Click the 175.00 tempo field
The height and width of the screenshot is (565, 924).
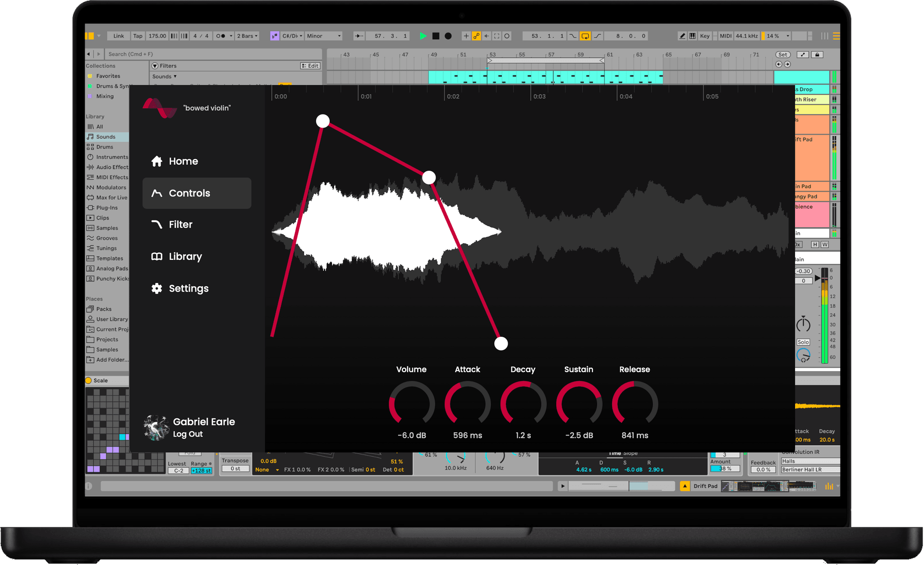pyautogui.click(x=157, y=36)
